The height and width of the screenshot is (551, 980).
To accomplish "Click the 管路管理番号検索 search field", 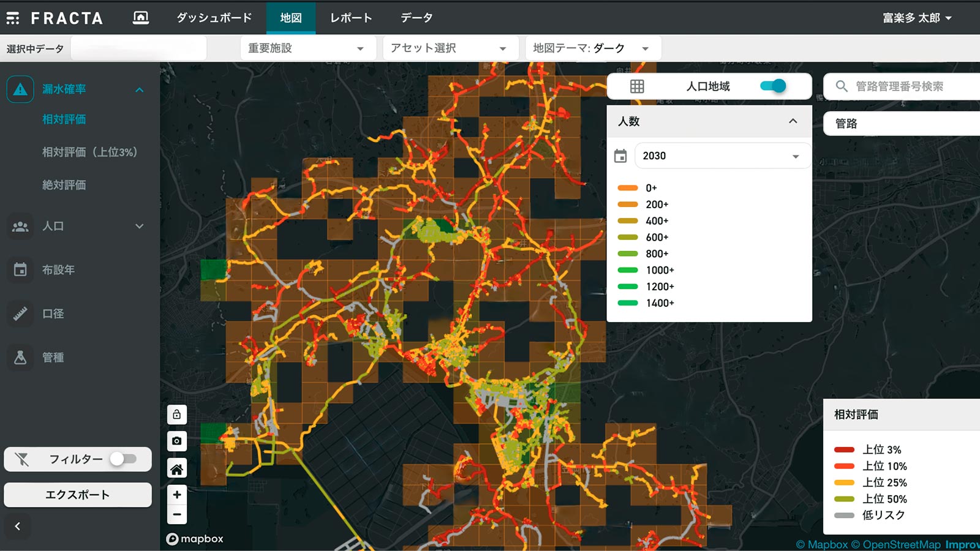I will pyautogui.click(x=907, y=86).
